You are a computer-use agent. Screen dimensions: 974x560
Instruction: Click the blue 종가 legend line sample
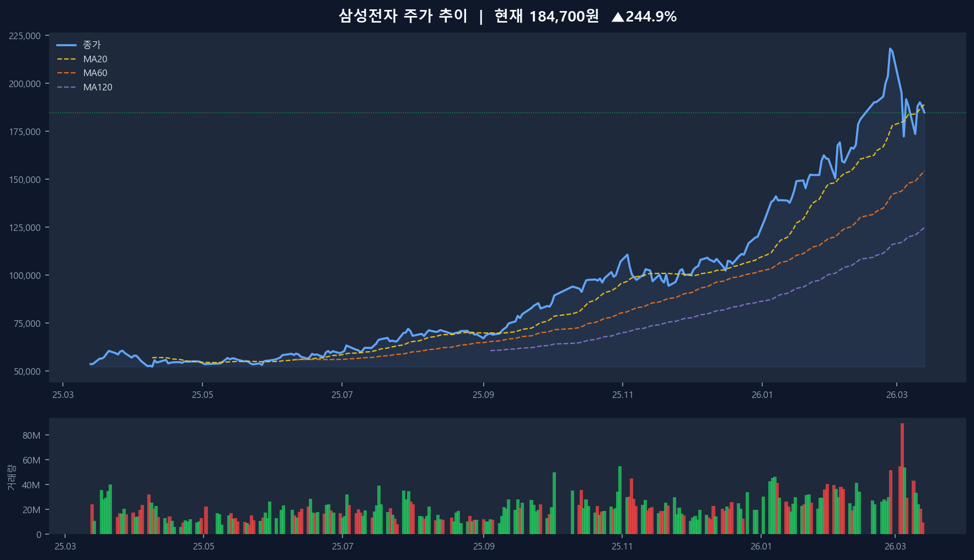pos(66,45)
